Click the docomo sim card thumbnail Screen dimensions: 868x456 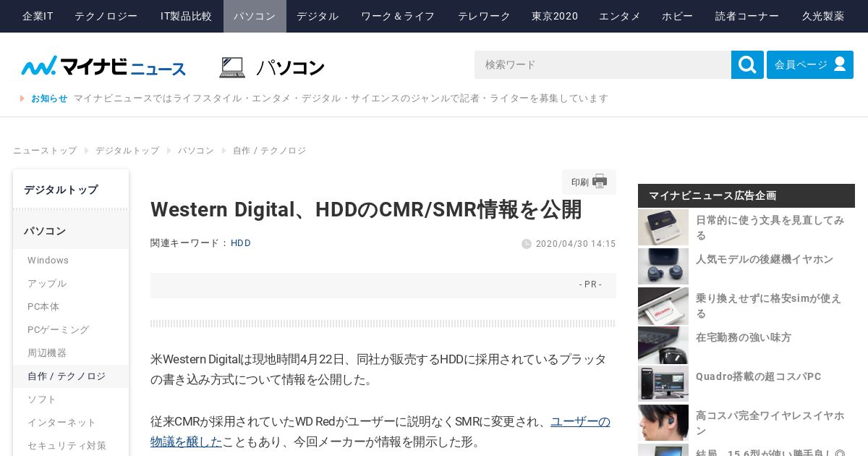(663, 305)
